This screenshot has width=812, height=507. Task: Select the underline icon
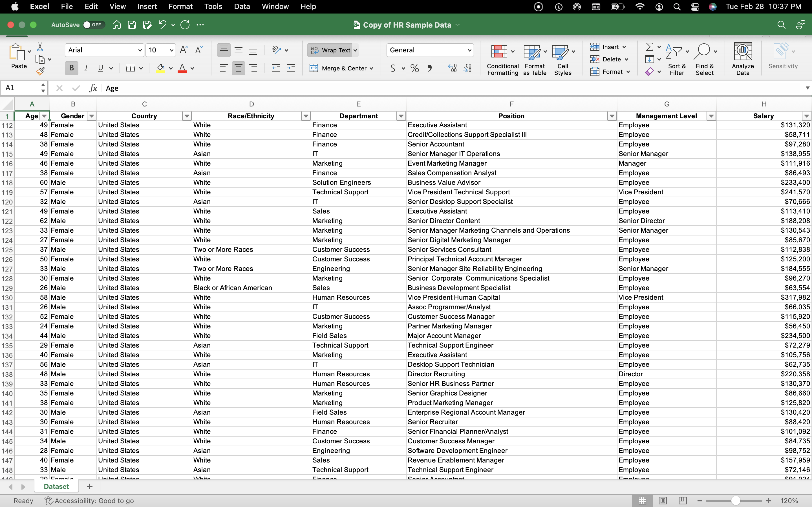101,68
